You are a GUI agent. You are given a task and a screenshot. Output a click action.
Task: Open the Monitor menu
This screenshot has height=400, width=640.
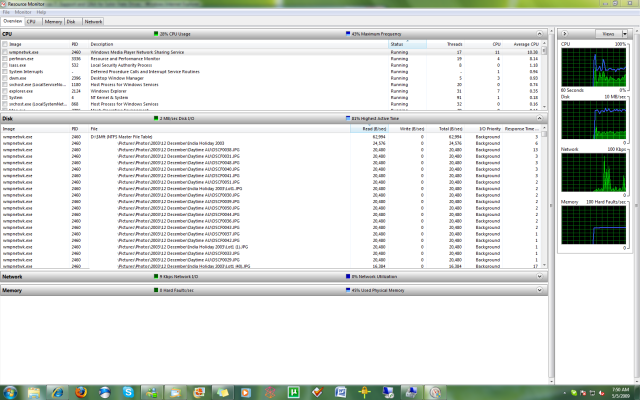tap(23, 12)
